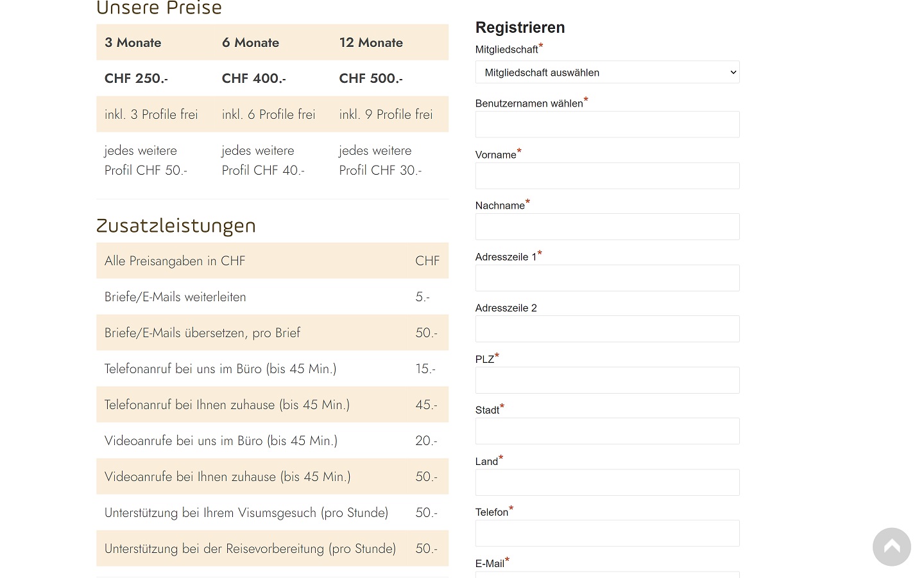This screenshot has width=924, height=578.
Task: Click the CHF 500.- price cell
Action: click(371, 78)
